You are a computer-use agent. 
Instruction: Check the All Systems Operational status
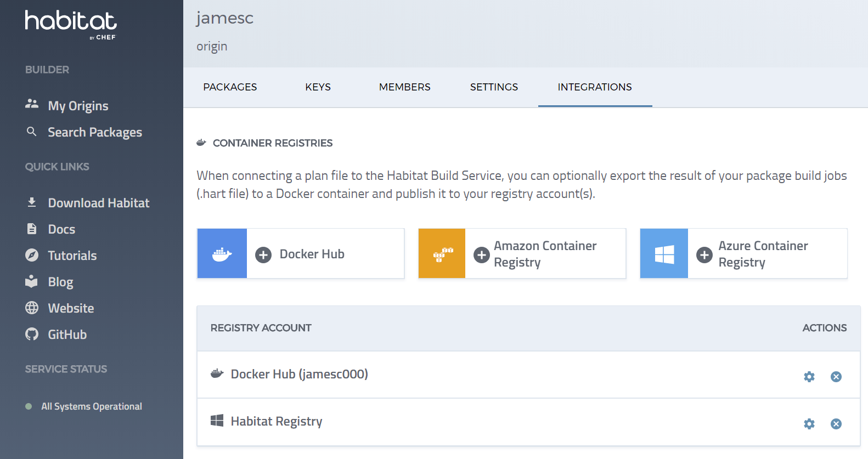[91, 406]
